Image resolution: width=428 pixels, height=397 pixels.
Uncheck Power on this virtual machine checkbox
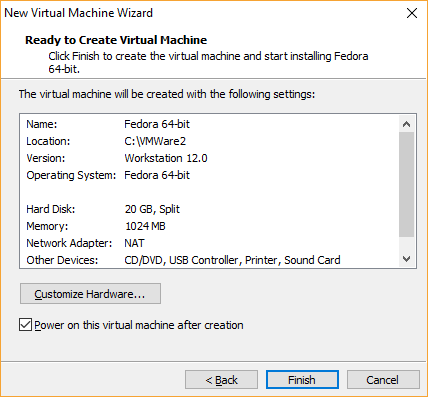25,325
